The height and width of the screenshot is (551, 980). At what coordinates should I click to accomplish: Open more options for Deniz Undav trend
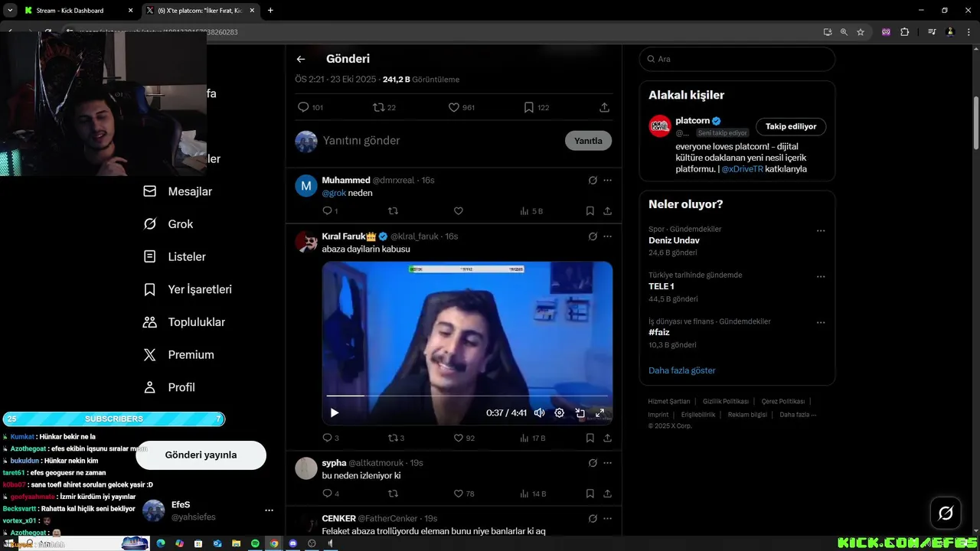pos(821,231)
